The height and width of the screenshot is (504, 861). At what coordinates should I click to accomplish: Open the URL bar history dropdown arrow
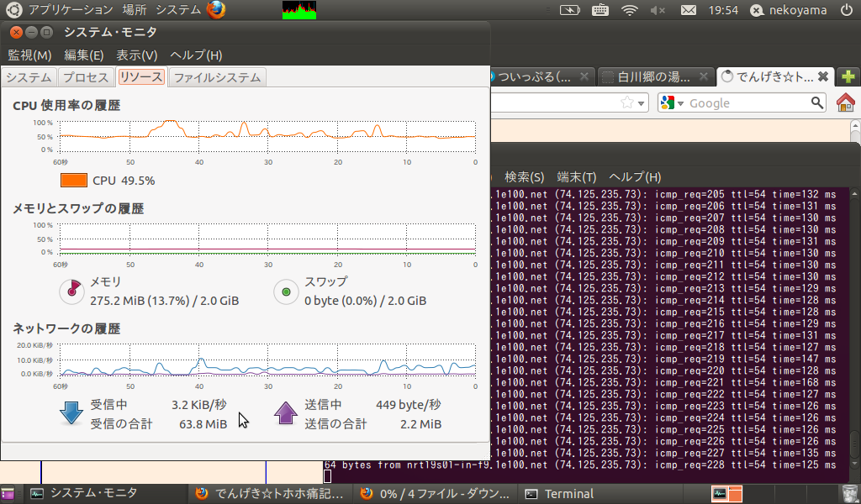(642, 102)
